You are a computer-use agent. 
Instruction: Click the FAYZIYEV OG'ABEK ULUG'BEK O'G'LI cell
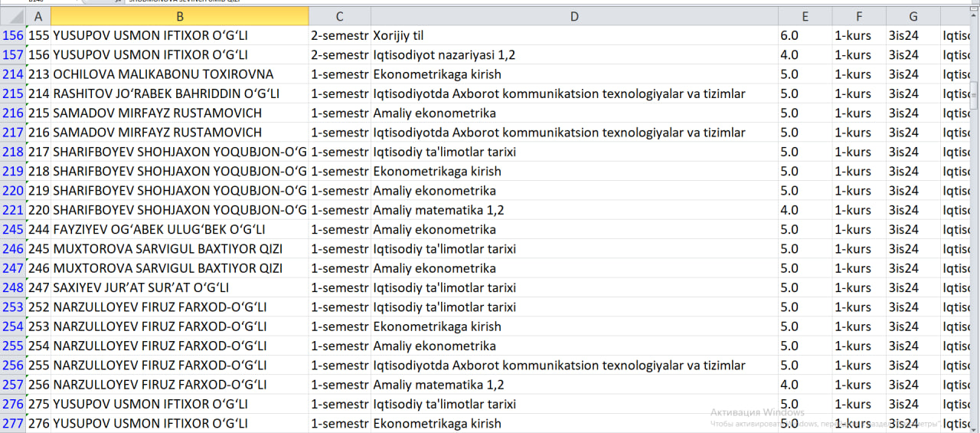(x=180, y=229)
